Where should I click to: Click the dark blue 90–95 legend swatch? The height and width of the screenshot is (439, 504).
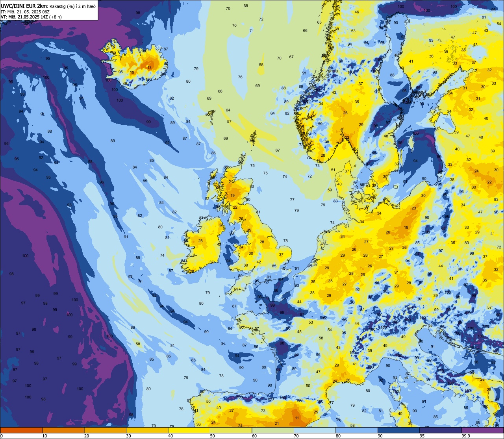point(398,430)
